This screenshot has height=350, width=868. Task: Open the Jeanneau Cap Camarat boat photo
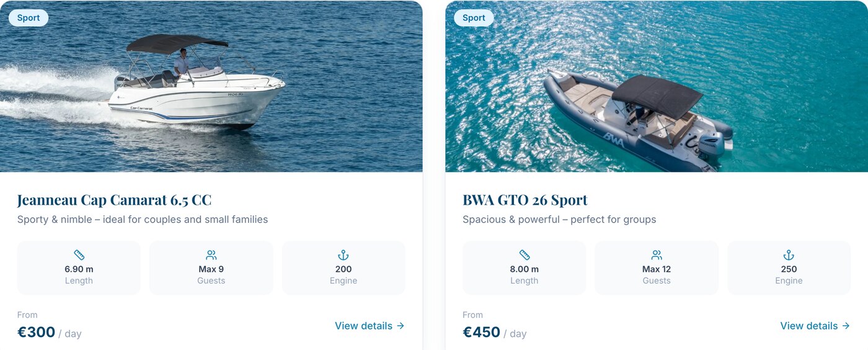point(211,86)
